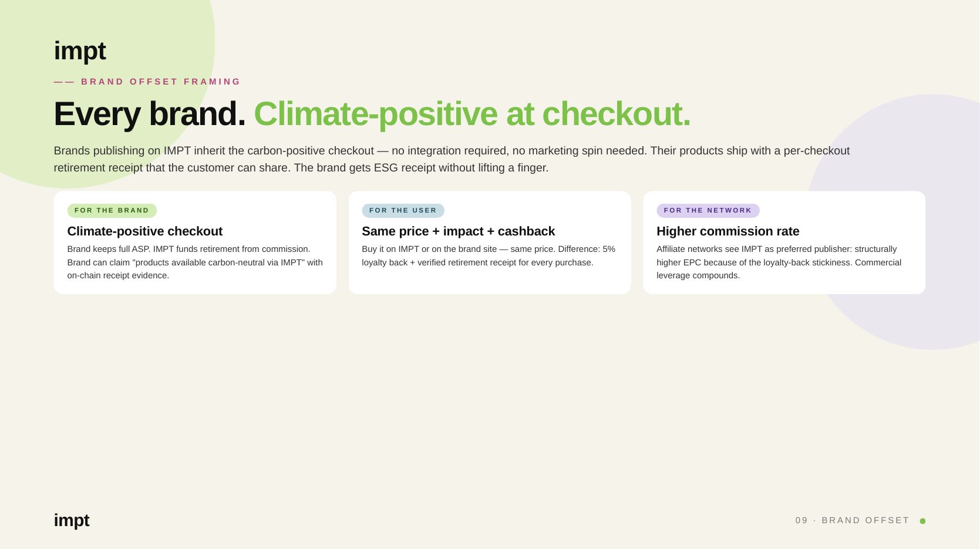Click the 09 · BRAND OFFSET page label
The width and height of the screenshot is (980, 549).
pos(852,520)
